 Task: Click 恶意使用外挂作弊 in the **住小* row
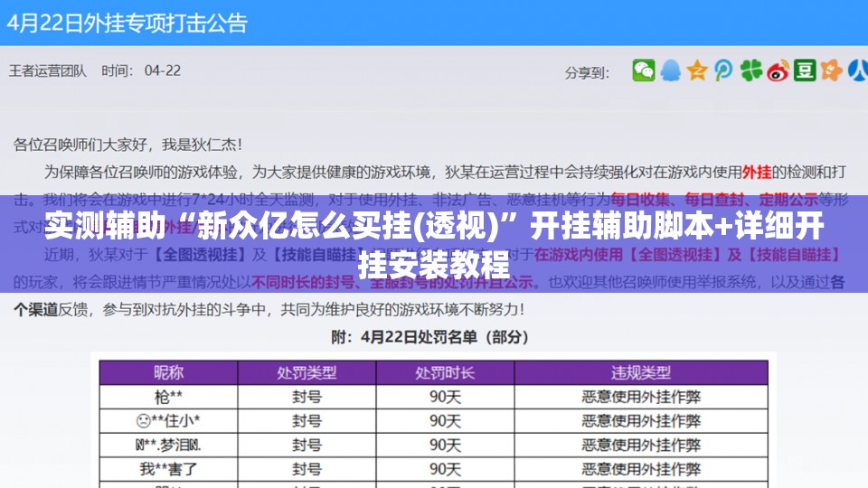641,421
